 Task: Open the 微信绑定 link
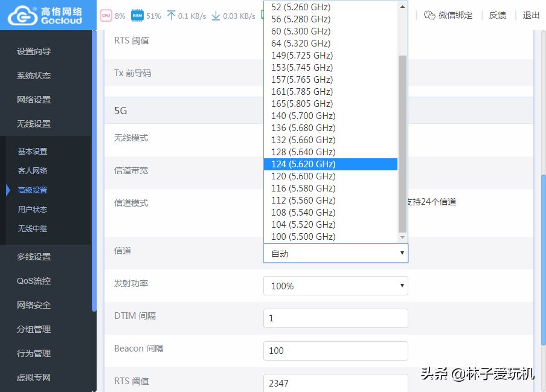[455, 15]
